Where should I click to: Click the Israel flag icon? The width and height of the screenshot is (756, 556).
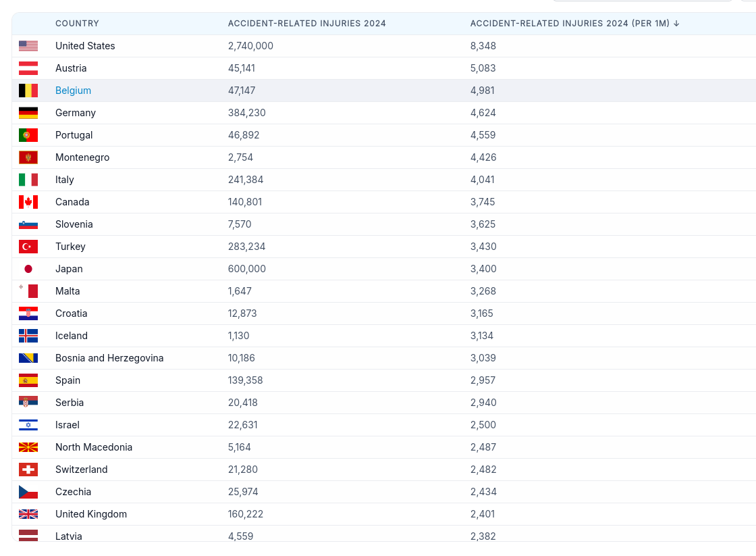point(28,425)
